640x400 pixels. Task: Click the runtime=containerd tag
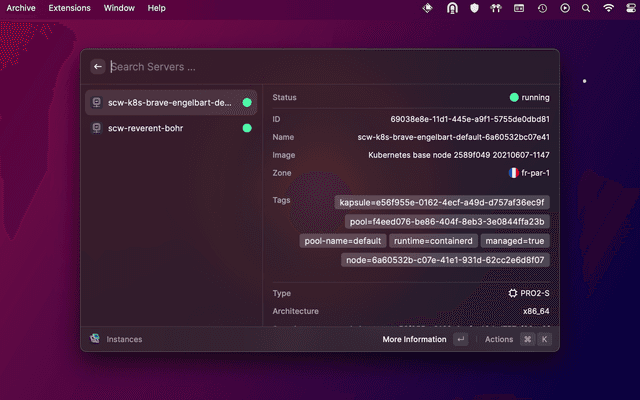(432, 241)
